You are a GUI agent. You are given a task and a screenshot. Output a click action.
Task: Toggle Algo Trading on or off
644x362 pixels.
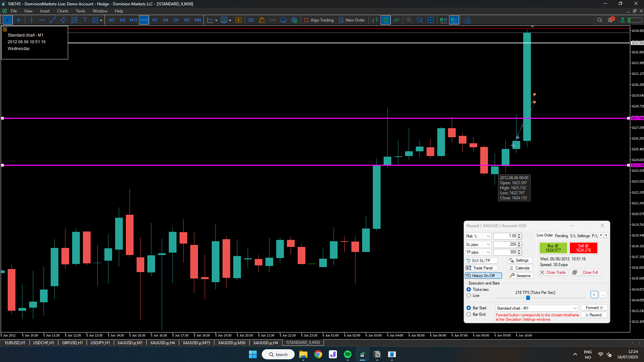pos(319,20)
